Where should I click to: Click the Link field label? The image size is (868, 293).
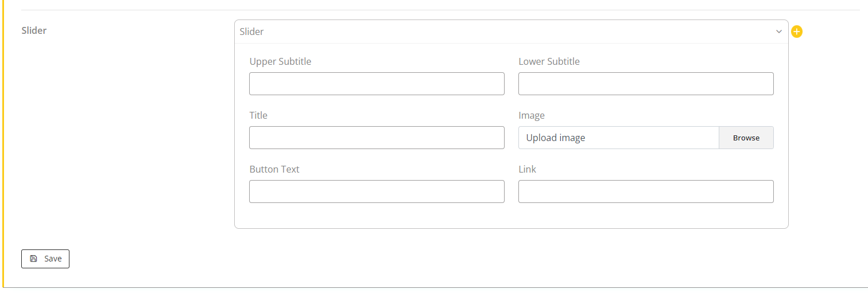[527, 169]
